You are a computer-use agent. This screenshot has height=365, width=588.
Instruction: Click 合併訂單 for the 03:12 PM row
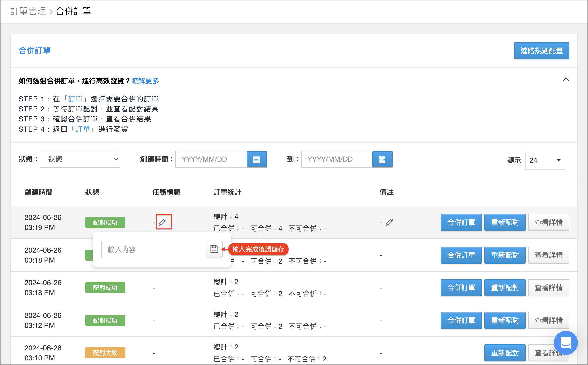tap(461, 320)
